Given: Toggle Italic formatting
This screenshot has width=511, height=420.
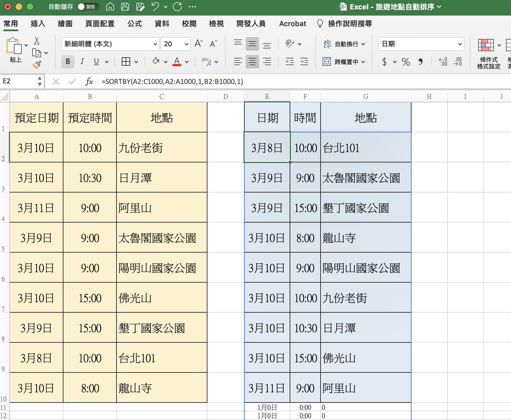Looking at the screenshot, I should coord(82,61).
